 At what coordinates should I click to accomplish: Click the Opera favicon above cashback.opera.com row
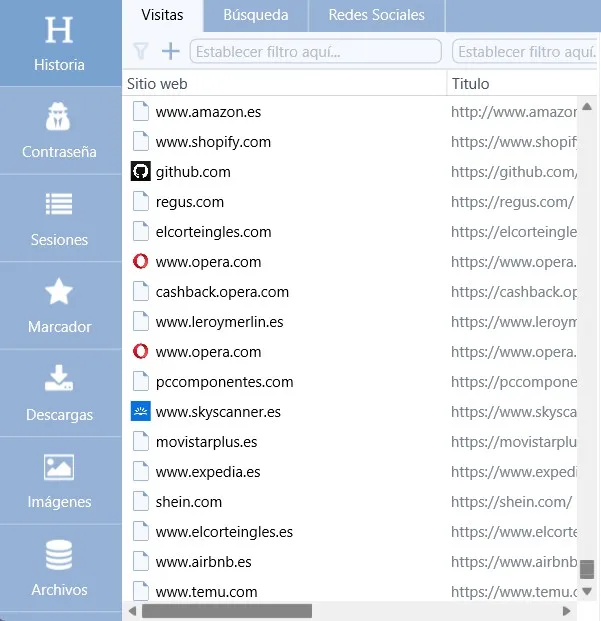click(141, 261)
